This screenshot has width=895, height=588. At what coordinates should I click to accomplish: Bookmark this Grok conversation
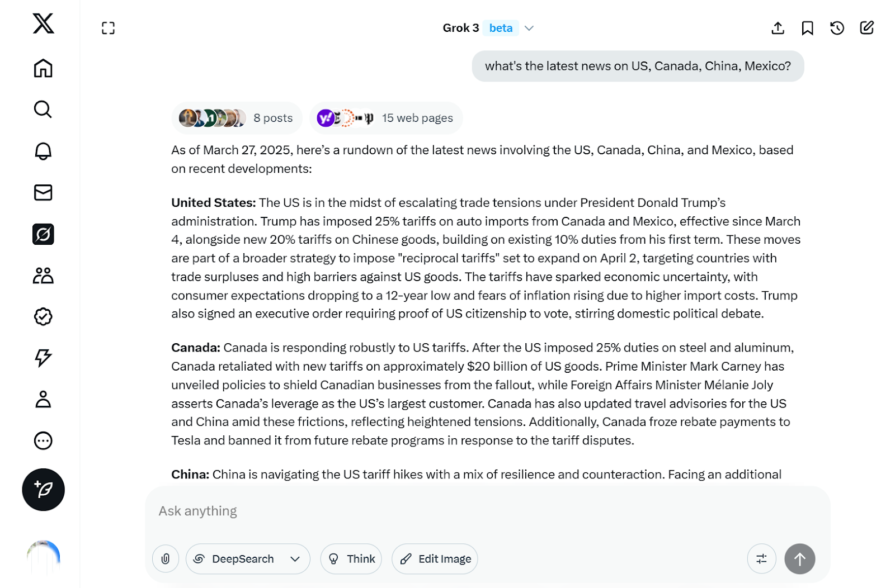pyautogui.click(x=807, y=28)
